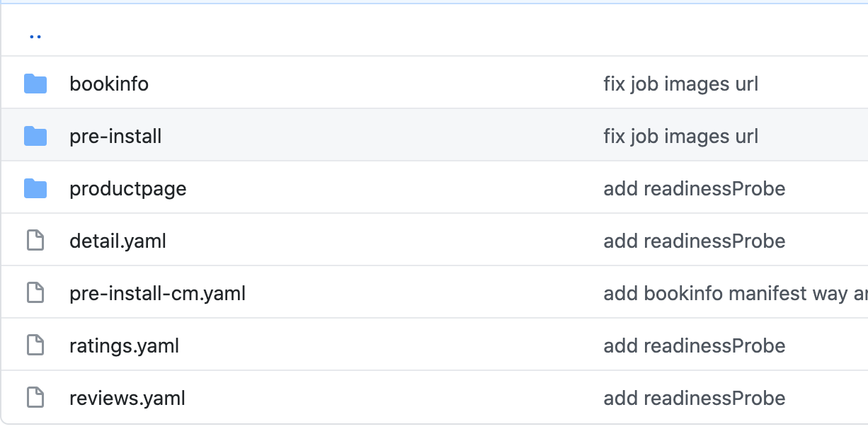
Task: Open bookinfo's "fix job images url" commit
Action: tap(680, 84)
